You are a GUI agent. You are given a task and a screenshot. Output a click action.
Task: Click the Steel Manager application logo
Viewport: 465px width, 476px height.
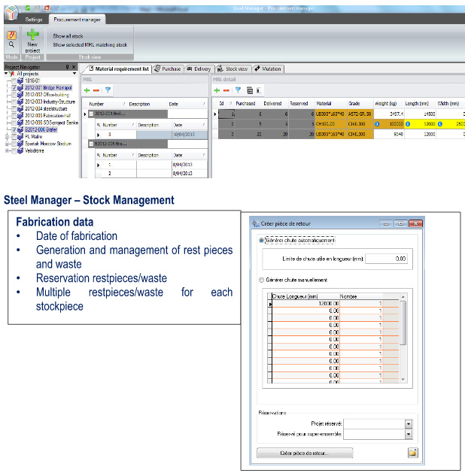coord(11,13)
